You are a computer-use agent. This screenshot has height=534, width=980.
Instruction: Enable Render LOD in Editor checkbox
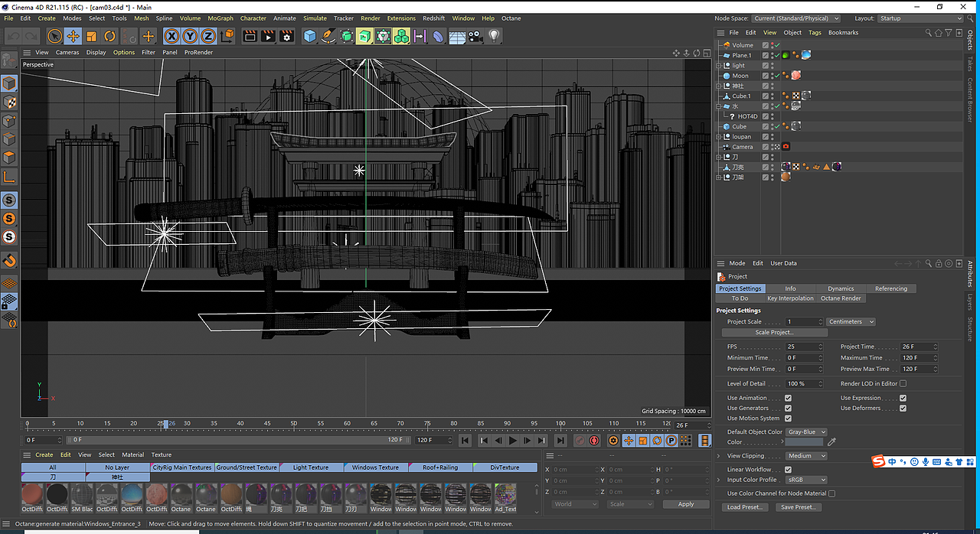pyautogui.click(x=903, y=383)
